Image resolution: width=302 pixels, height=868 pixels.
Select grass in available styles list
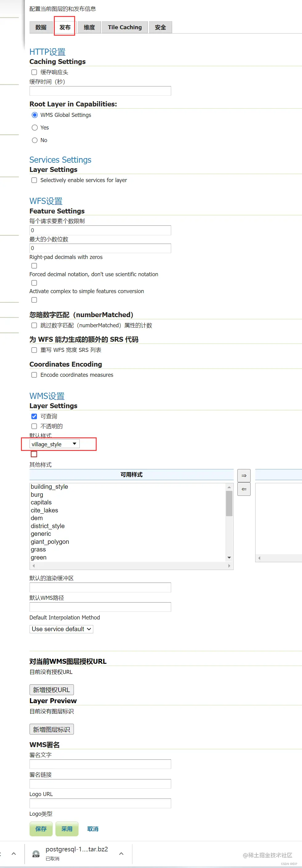(x=38, y=550)
